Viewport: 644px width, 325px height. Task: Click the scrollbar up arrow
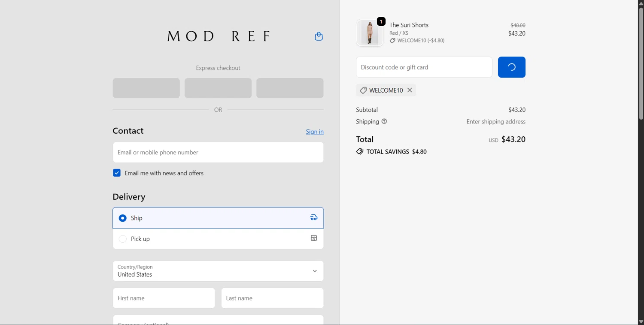pos(641,3)
